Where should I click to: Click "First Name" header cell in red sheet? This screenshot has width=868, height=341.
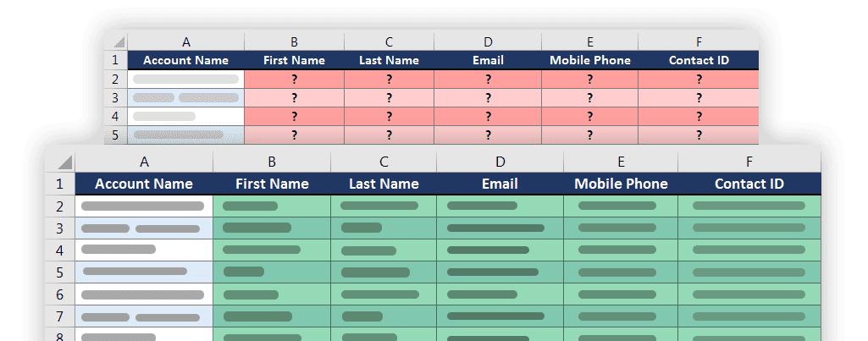(x=294, y=60)
